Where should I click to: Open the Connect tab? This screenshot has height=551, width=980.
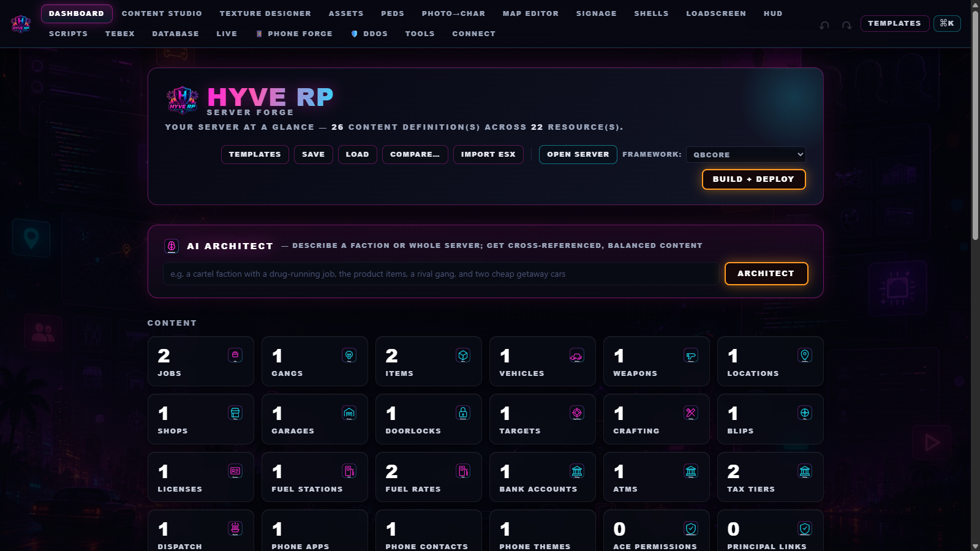[473, 34]
